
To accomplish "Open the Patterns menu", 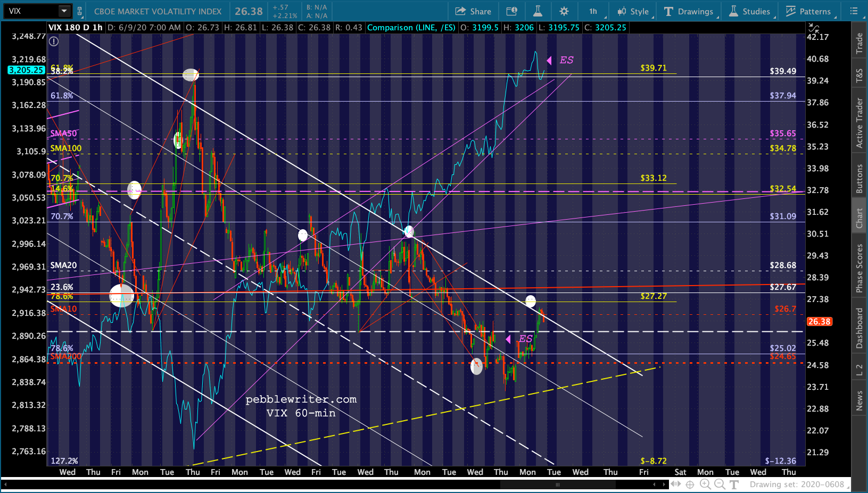I will [808, 11].
